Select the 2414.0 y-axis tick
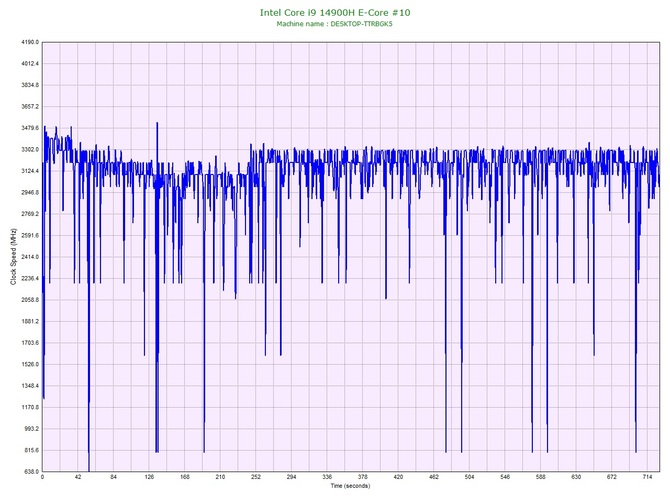Viewport: 670px width, 503px height. (x=30, y=257)
